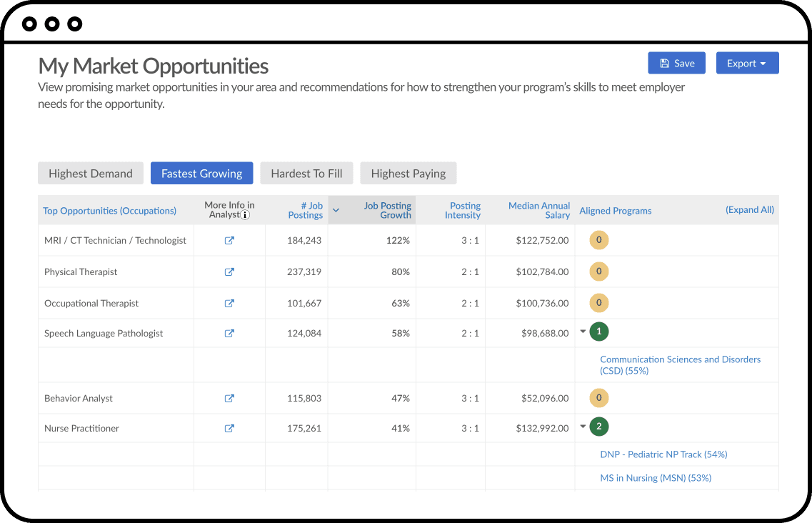
Task: Click the 122% job posting growth value
Action: [398, 241]
